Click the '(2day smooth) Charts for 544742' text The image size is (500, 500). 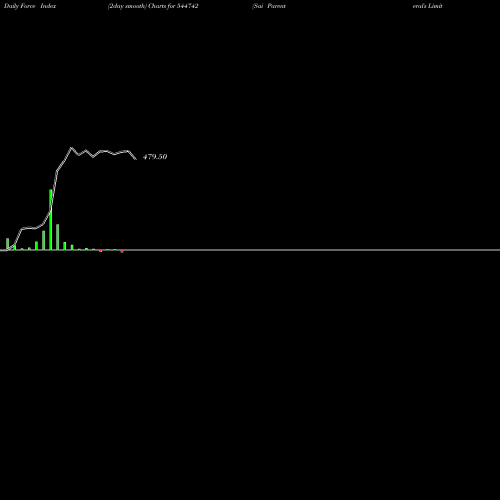pos(153,6)
